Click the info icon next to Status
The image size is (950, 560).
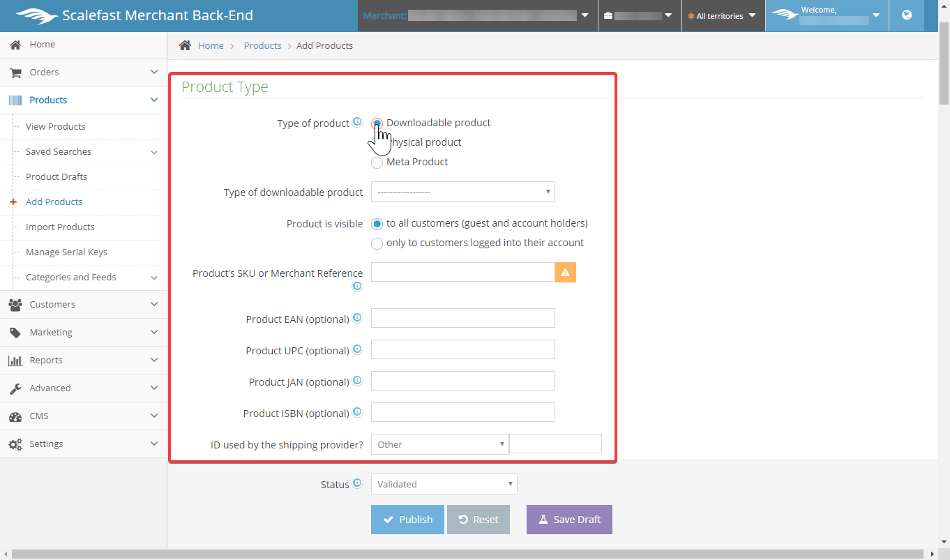pos(357,483)
